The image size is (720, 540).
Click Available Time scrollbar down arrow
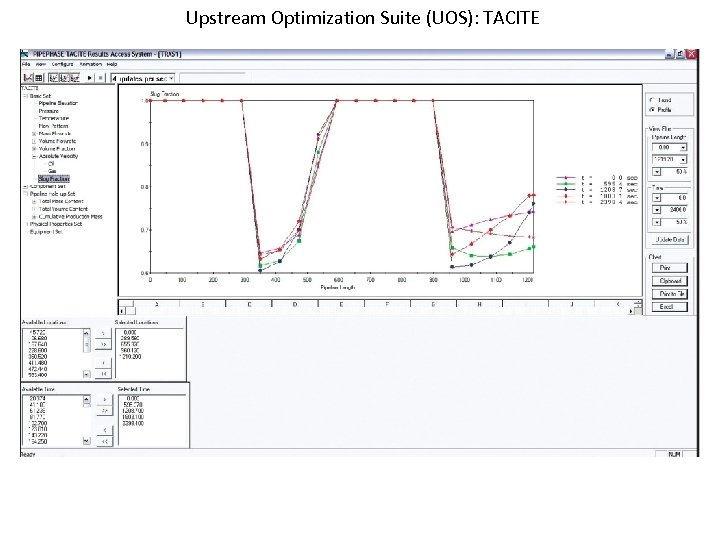click(86, 441)
